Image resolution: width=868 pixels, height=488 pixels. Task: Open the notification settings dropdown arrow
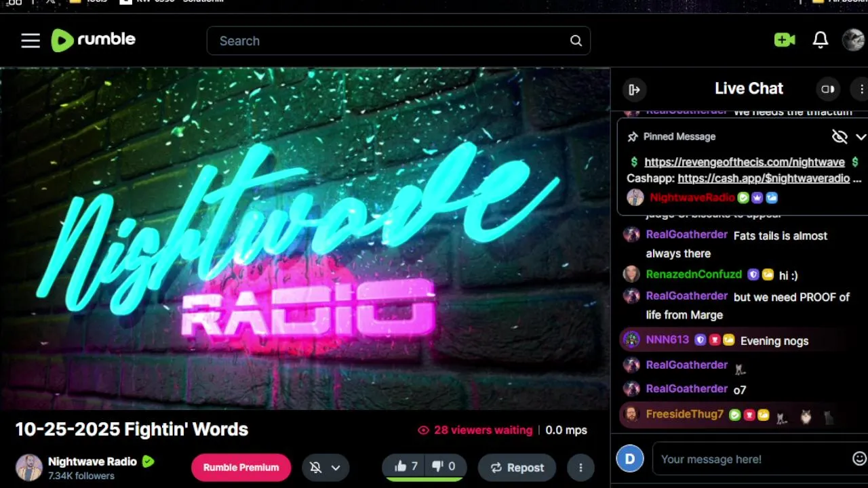tap(336, 468)
